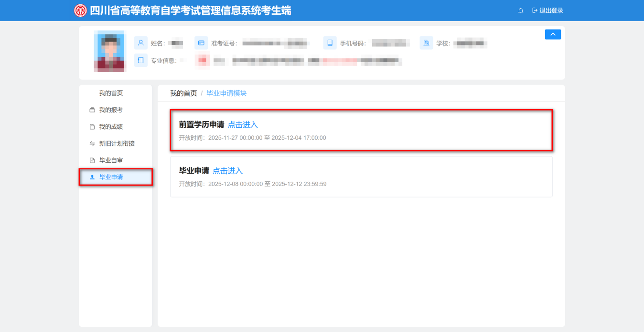644x332 pixels.
Task: Click the notification bell icon
Action: tap(520, 10)
